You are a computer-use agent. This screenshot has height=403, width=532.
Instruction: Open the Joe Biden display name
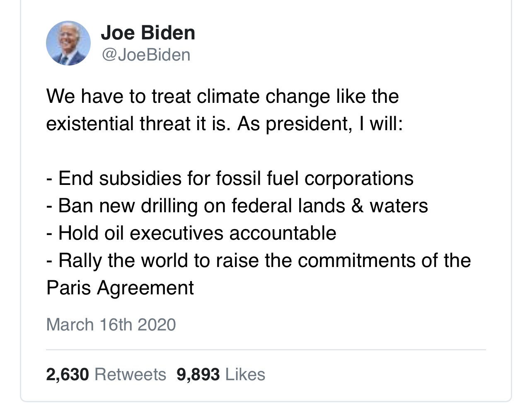pyautogui.click(x=148, y=33)
